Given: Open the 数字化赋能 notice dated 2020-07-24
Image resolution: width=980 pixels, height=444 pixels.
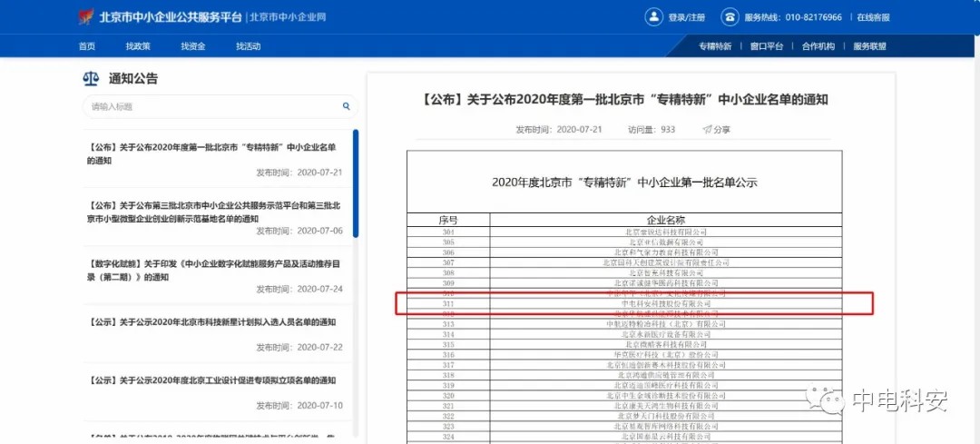Looking at the screenshot, I should pos(215,271).
